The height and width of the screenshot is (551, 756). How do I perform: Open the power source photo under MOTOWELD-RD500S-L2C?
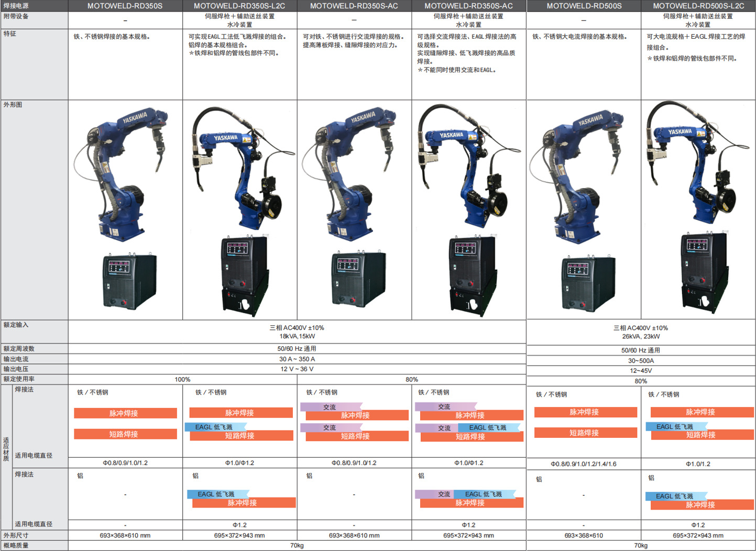coord(704,272)
